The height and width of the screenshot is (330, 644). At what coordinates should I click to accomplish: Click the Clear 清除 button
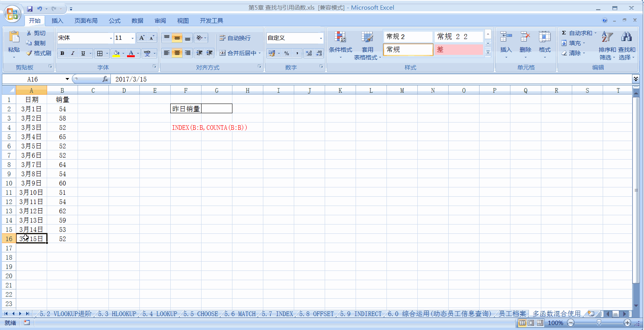pos(573,53)
